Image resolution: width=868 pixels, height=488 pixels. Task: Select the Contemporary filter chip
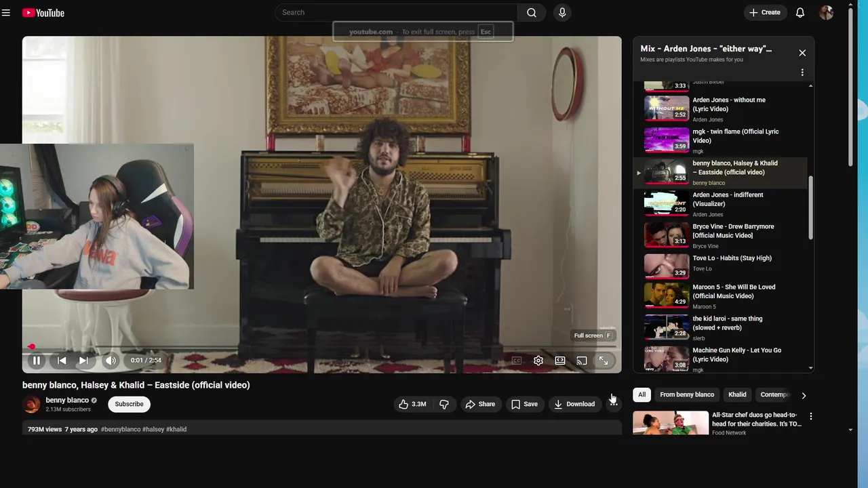coord(774,394)
